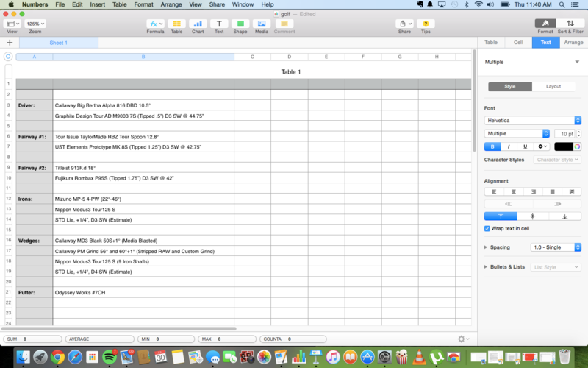The image size is (588, 368).
Task: Open Spotlight search in menu bar
Action: click(562, 4)
